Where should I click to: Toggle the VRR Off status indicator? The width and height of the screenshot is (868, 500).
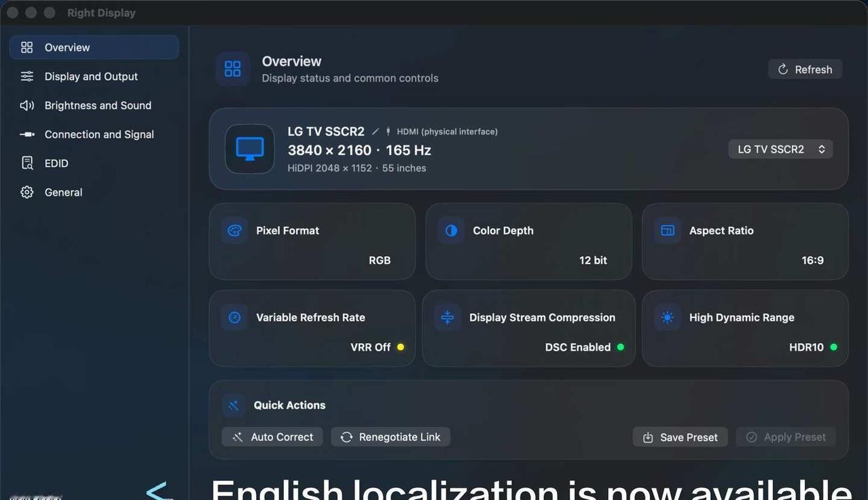click(401, 347)
